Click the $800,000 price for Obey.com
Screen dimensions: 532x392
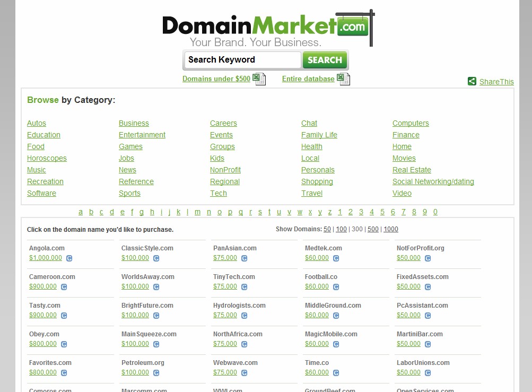tap(43, 344)
